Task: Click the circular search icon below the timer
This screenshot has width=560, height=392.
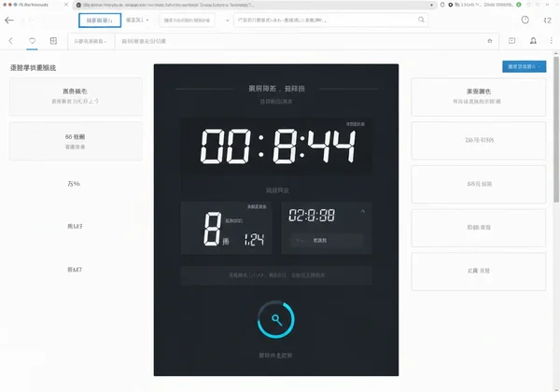Action: pos(276,319)
